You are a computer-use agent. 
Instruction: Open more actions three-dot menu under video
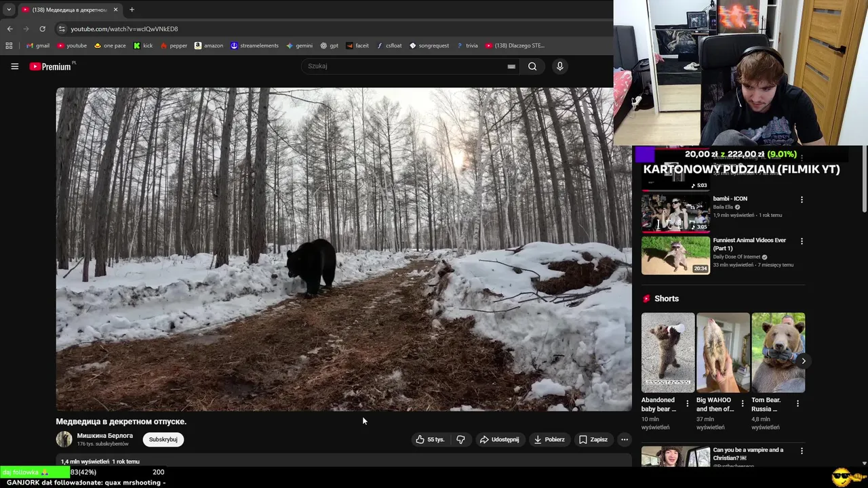625,439
